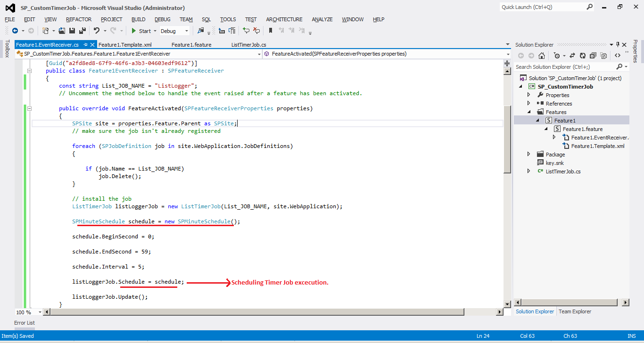
Task: Pin the Feature1.EventReceiver.cs tab
Action: pyautogui.click(x=85, y=45)
